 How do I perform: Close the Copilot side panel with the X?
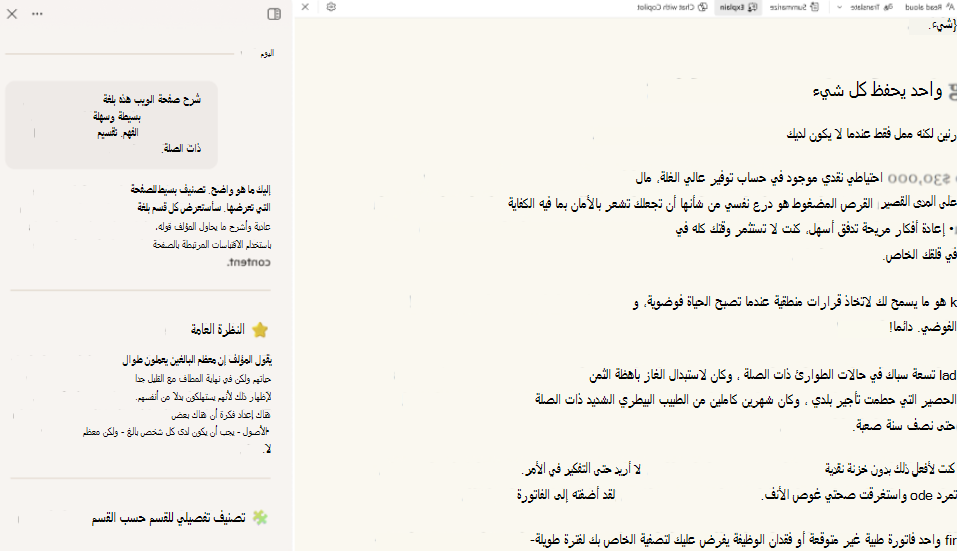(x=12, y=14)
